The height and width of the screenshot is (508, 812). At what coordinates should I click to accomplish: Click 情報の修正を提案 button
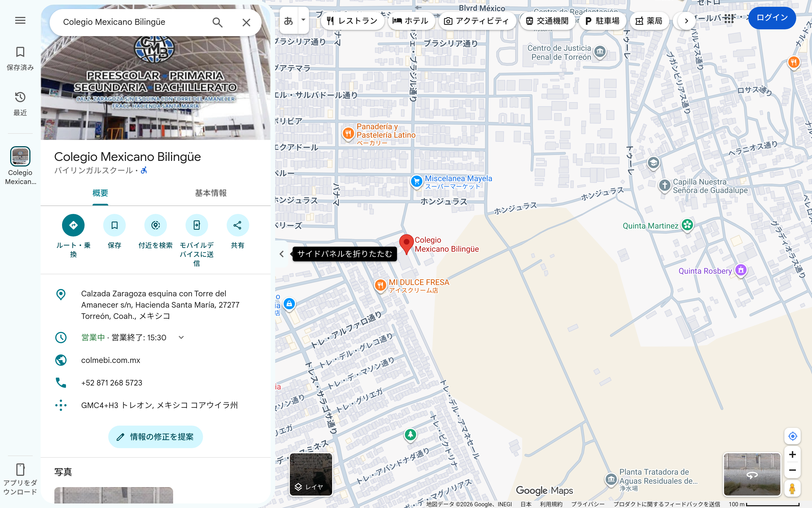[155, 437]
